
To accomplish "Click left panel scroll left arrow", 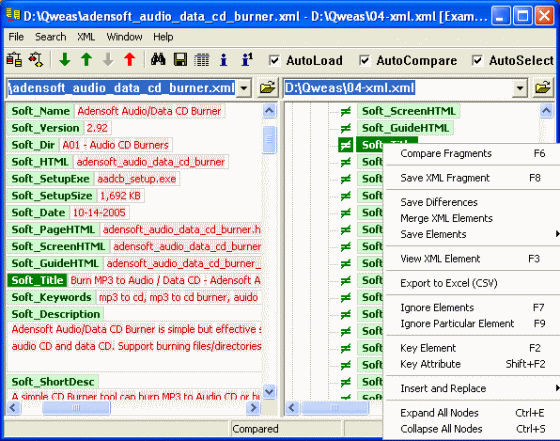I will click(14, 407).
